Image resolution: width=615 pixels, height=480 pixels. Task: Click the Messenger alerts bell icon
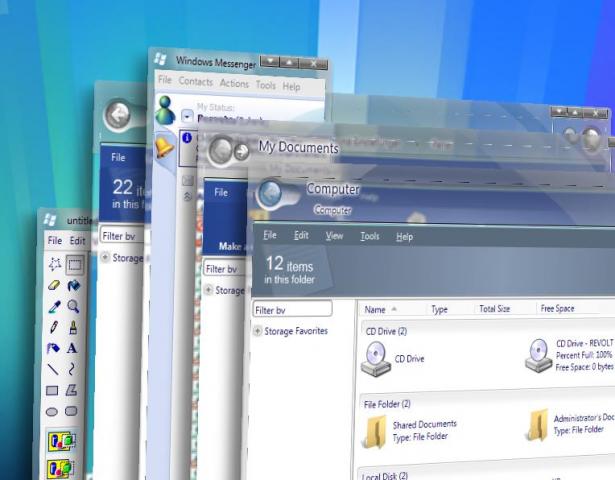pyautogui.click(x=164, y=147)
